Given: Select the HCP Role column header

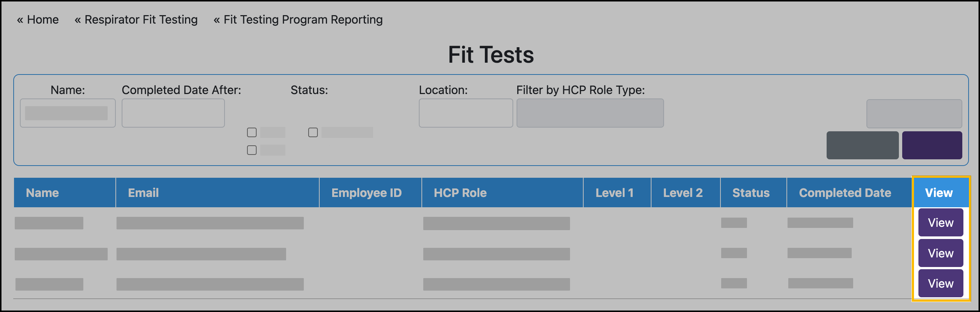Looking at the screenshot, I should (x=460, y=193).
